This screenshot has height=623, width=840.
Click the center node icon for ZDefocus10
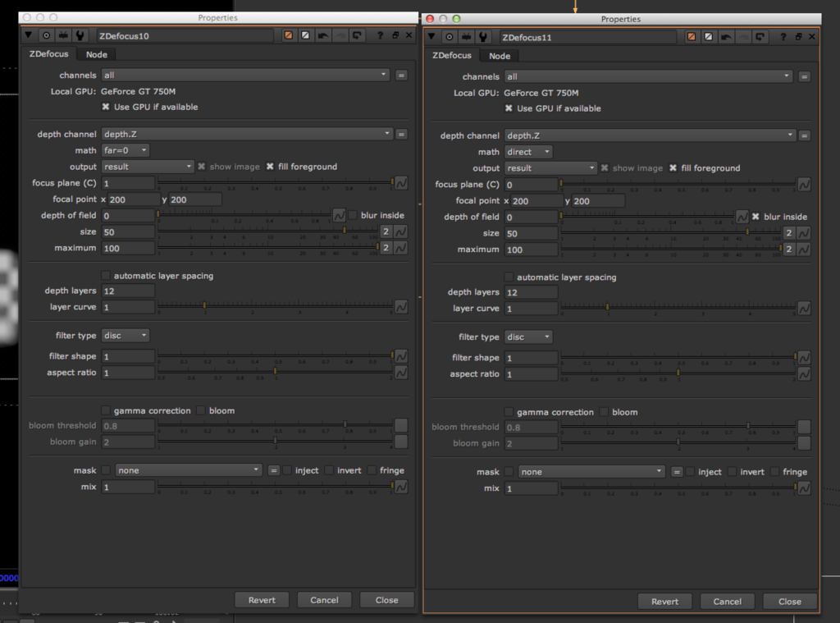click(48, 35)
